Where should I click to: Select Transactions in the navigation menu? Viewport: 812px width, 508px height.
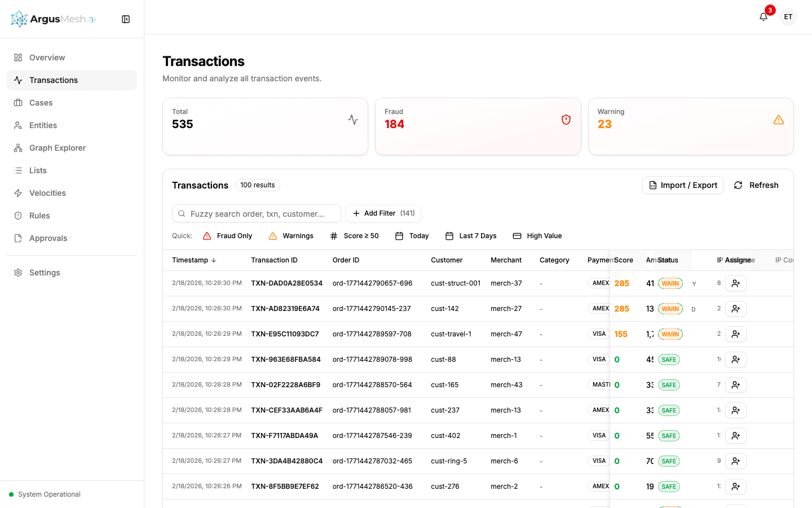tap(54, 80)
